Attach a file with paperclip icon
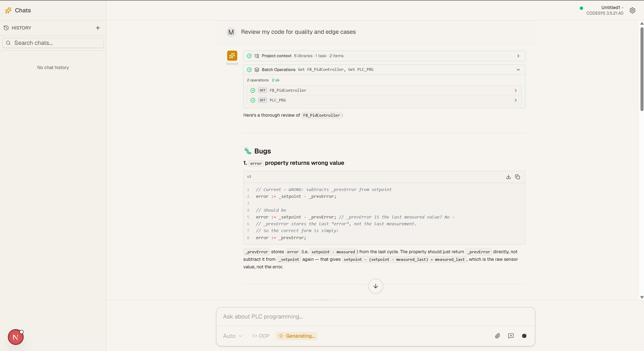 click(497, 336)
